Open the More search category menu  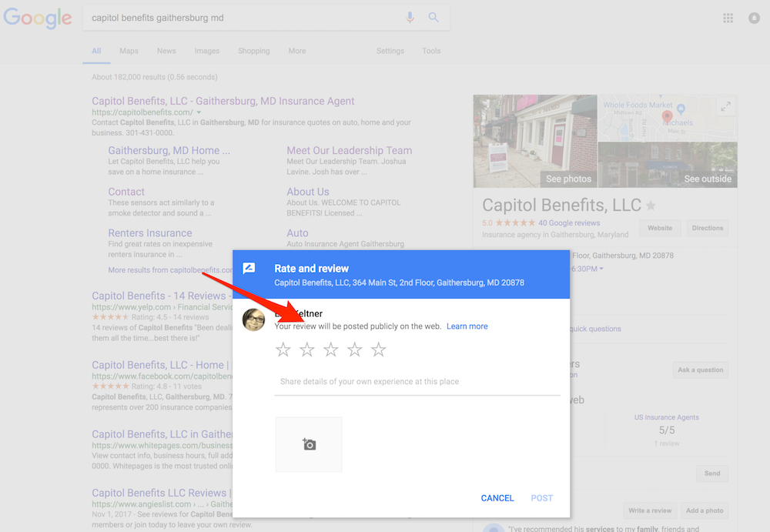[297, 51]
